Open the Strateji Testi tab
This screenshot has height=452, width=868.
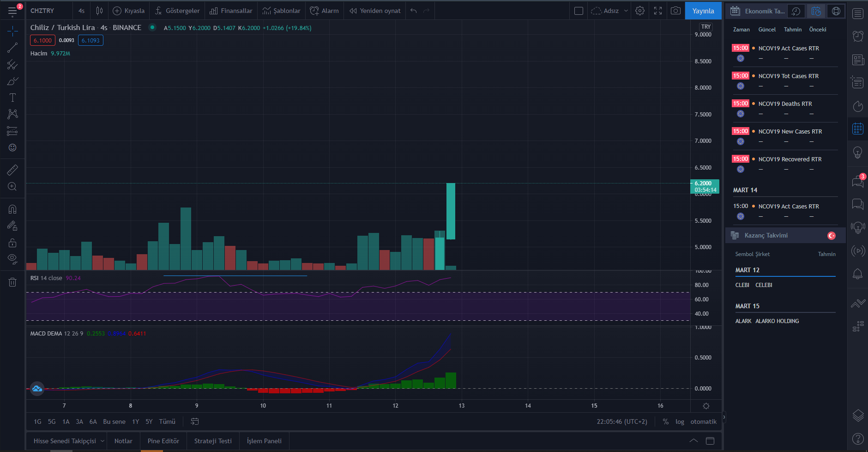(x=213, y=441)
